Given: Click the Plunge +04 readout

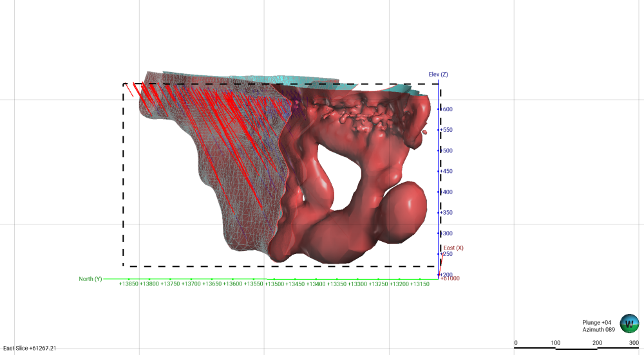Looking at the screenshot, I should coord(596,323).
